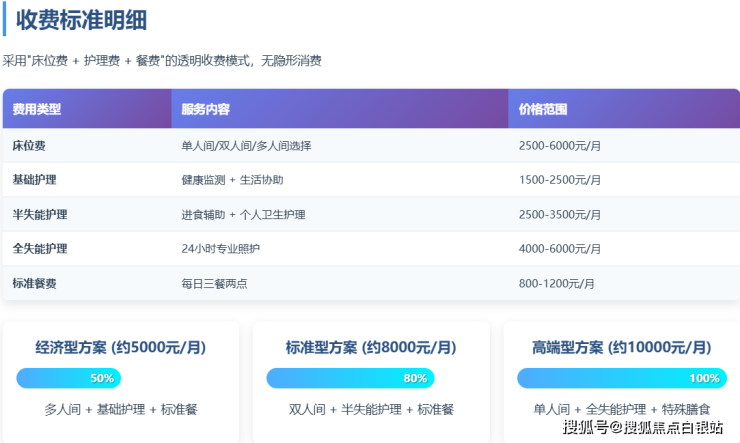
Task: Choose the 半失能护理 row label
Action: (40, 215)
